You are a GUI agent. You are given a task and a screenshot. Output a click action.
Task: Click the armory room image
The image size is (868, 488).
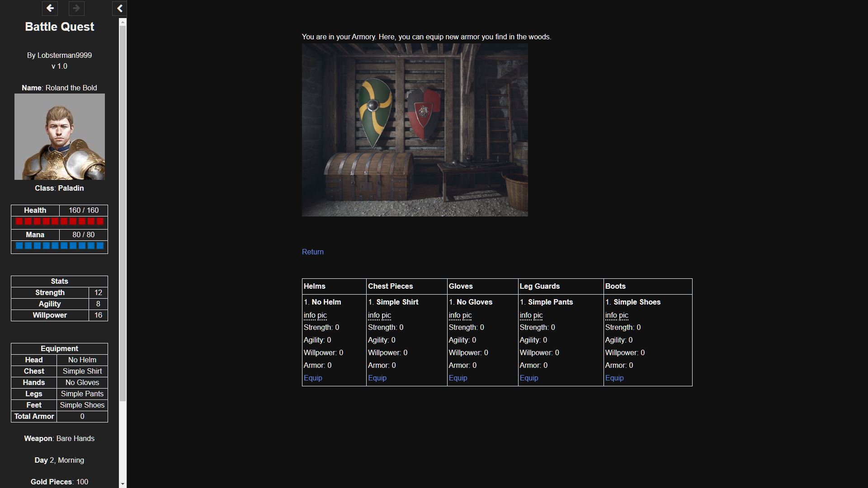pos(415,130)
